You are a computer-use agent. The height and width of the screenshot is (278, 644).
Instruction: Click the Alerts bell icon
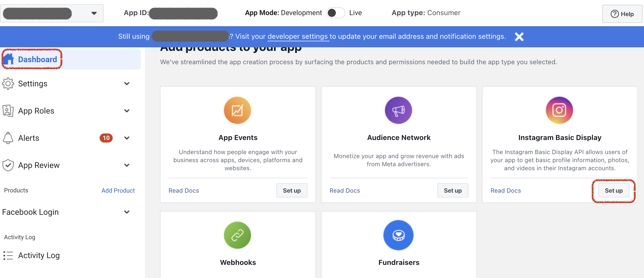tap(8, 138)
